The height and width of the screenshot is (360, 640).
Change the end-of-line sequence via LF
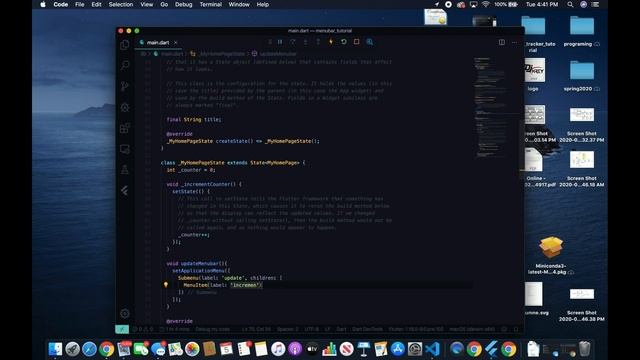(x=327, y=329)
